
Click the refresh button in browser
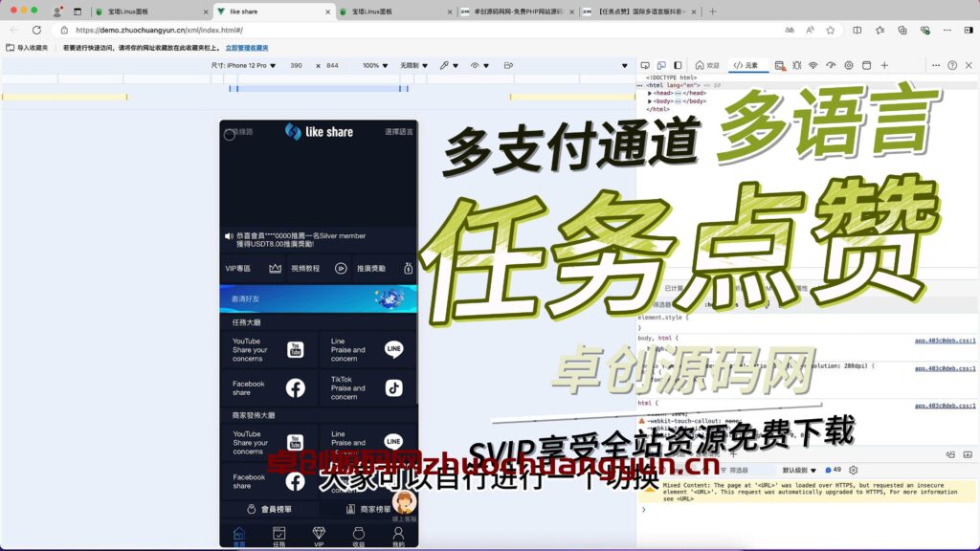37,30
